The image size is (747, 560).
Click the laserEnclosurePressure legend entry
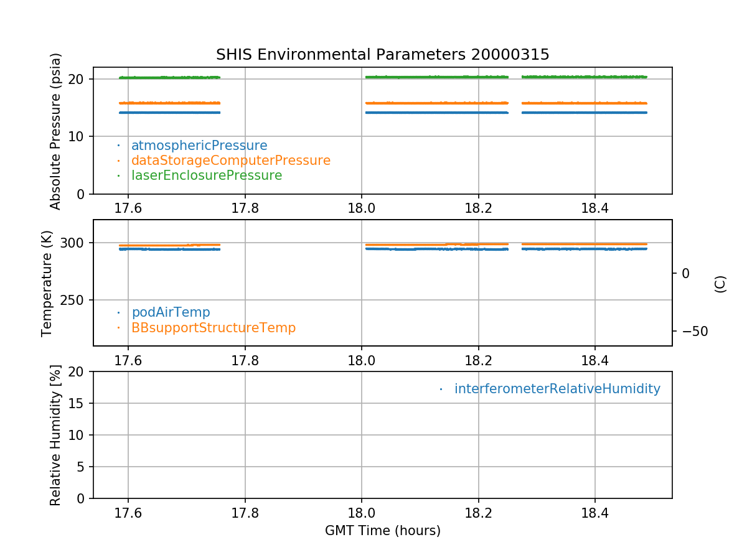(206, 175)
